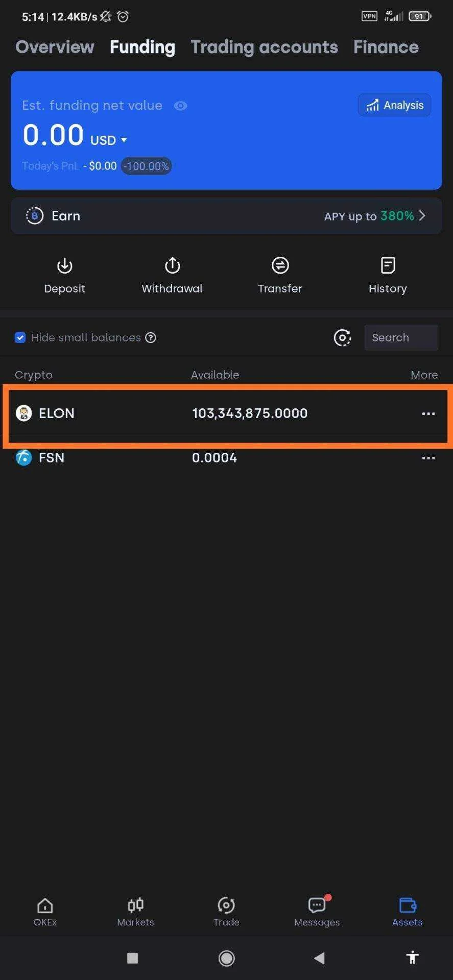Tap the Available column header
Screen dimensions: 453x980
[x=215, y=375]
